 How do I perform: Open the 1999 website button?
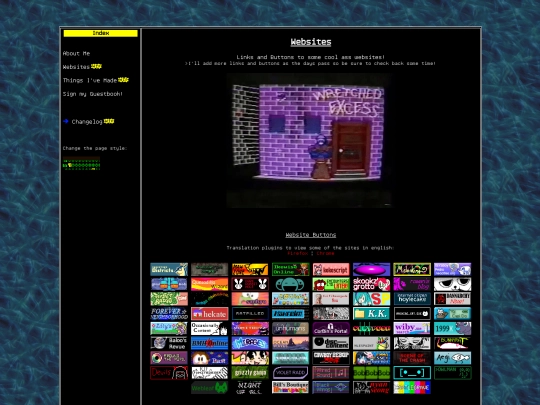[x=453, y=329]
